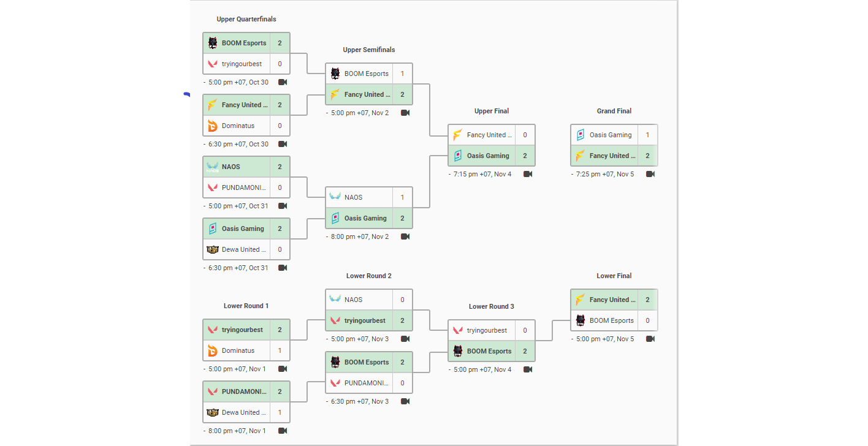The image size is (868, 446).
Task: Click Oasis Gaming logo in Grand Final
Action: pyautogui.click(x=581, y=135)
